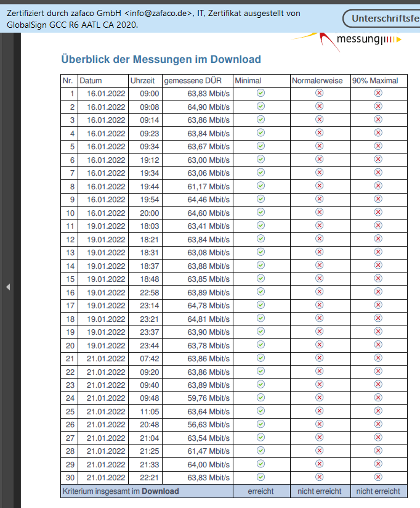This screenshot has width=420, height=508.
Task: Click nicht erreicht under 90% Maximal column
Action: click(x=378, y=491)
